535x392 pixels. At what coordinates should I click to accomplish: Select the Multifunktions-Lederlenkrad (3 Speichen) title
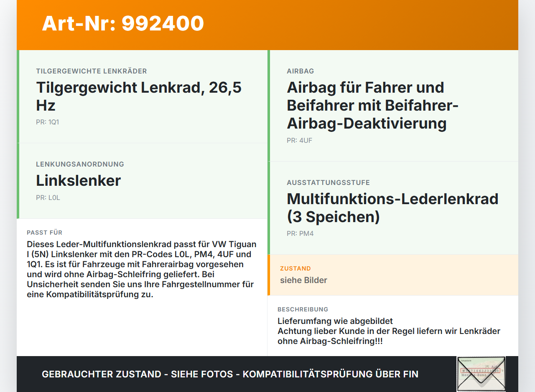coord(392,207)
